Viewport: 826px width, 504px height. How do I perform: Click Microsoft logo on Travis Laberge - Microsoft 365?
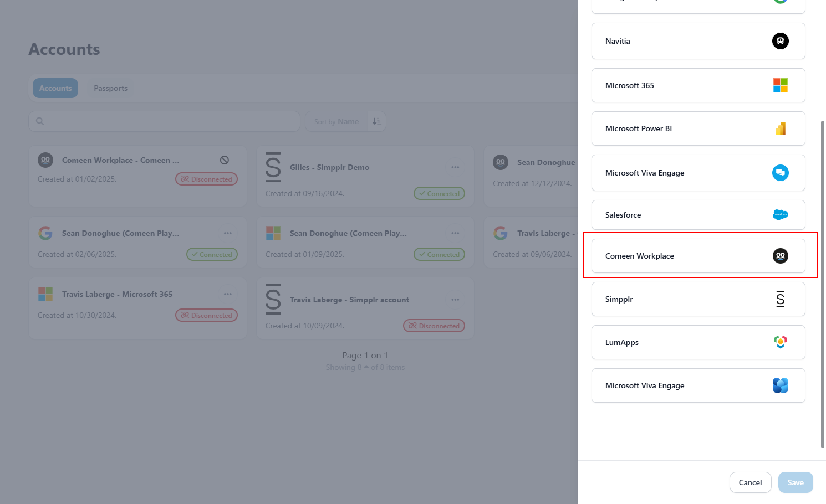tap(45, 294)
